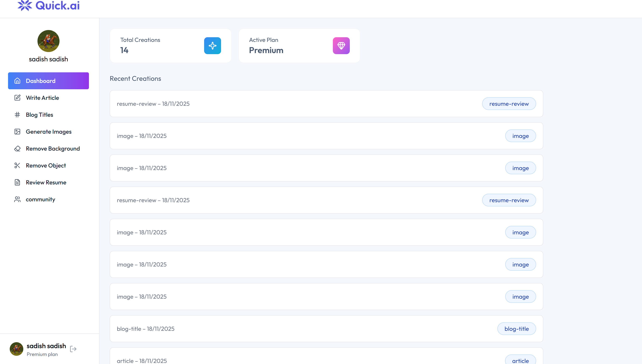Viewport: 642px width, 364px height.
Task: Click the picture icon for Generate Images
Action: (x=17, y=132)
